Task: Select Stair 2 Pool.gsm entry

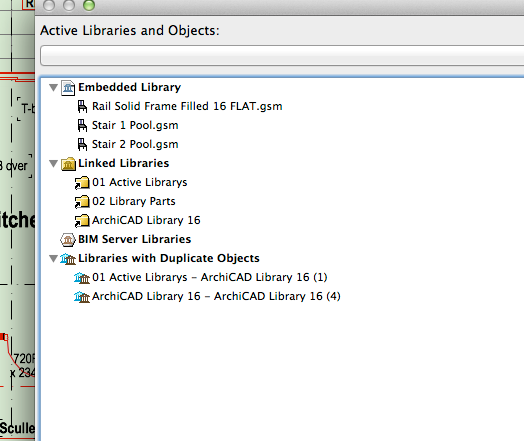Action: (x=135, y=144)
